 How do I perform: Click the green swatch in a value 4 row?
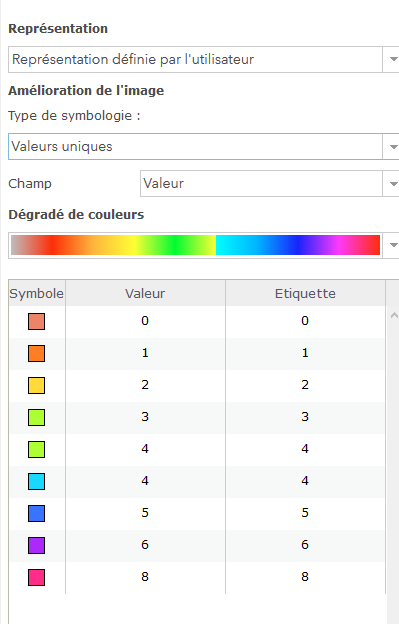pyautogui.click(x=37, y=449)
